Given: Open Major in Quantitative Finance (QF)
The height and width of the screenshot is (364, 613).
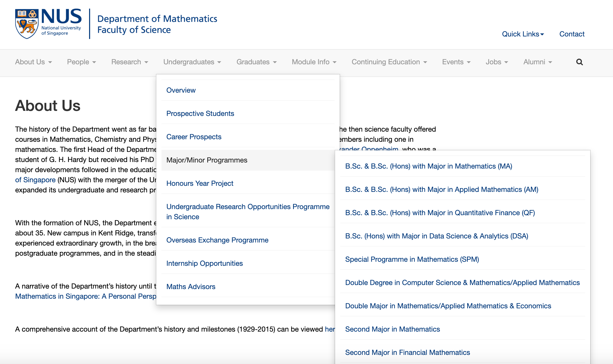Looking at the screenshot, I should [x=440, y=213].
